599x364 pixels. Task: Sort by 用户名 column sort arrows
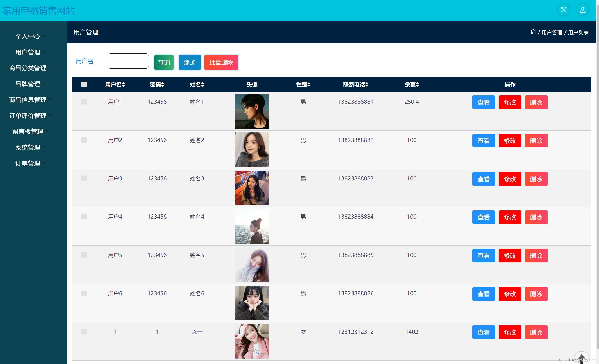tap(123, 84)
